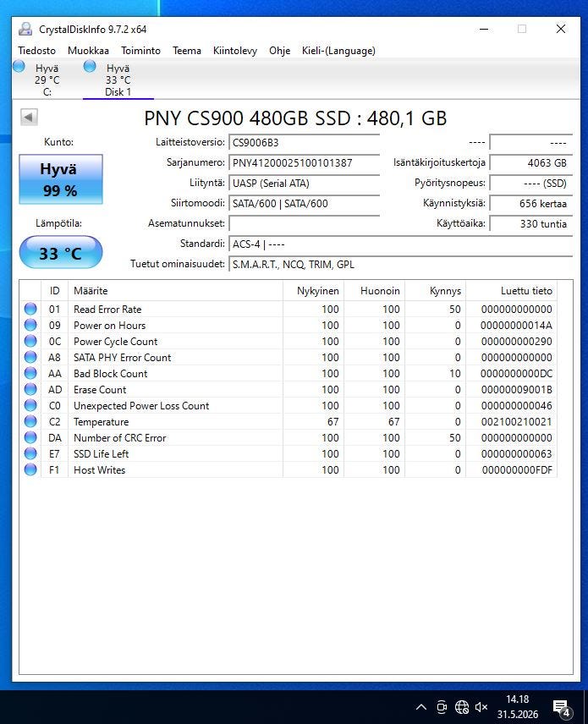Click status orb for Temperature row
The width and height of the screenshot is (588, 724).
(30, 421)
